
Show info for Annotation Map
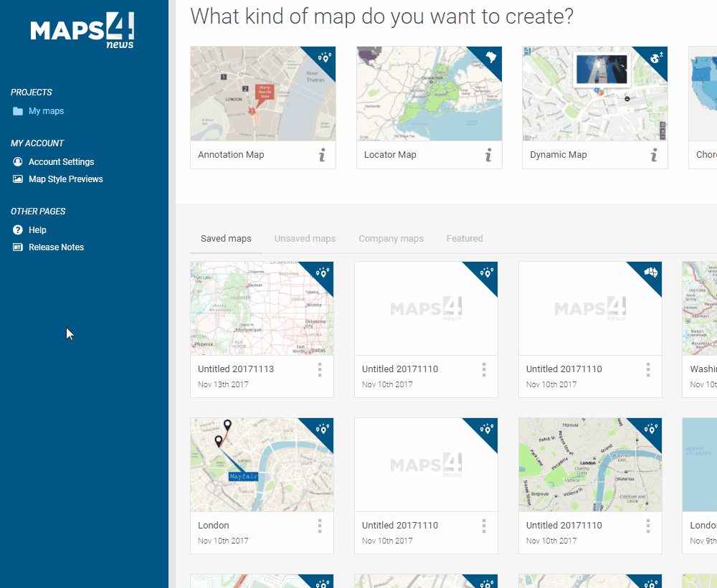323,155
